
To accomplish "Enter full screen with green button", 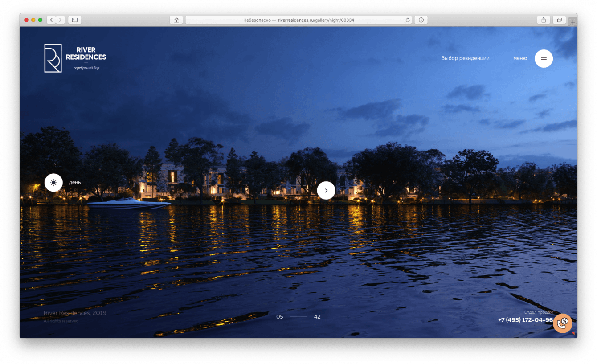I will 40,20.
